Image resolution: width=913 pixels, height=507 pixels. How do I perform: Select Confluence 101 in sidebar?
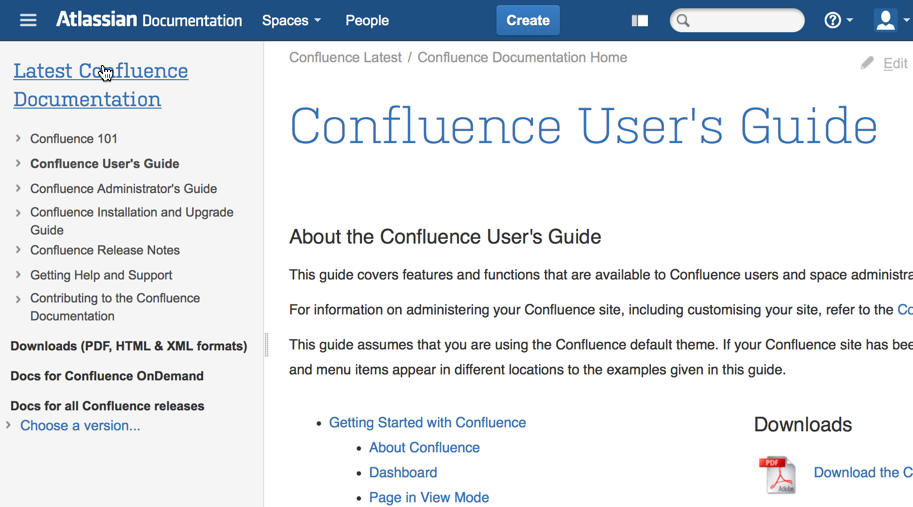[74, 139]
